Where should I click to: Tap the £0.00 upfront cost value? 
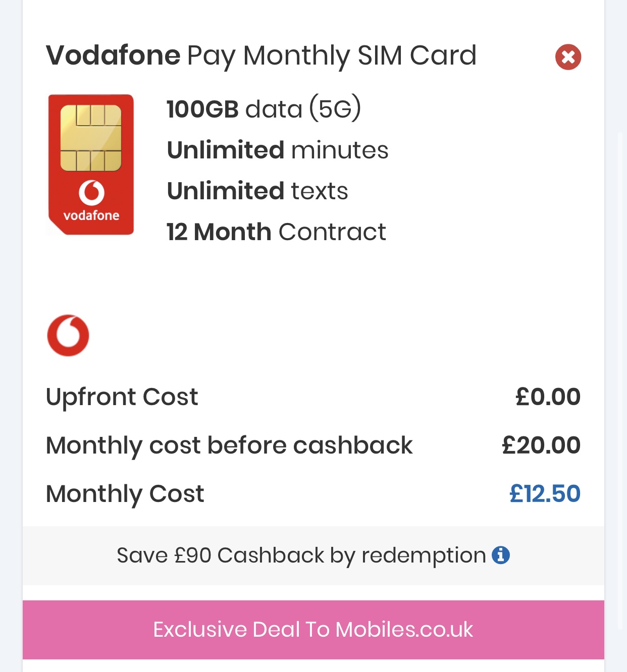(548, 397)
